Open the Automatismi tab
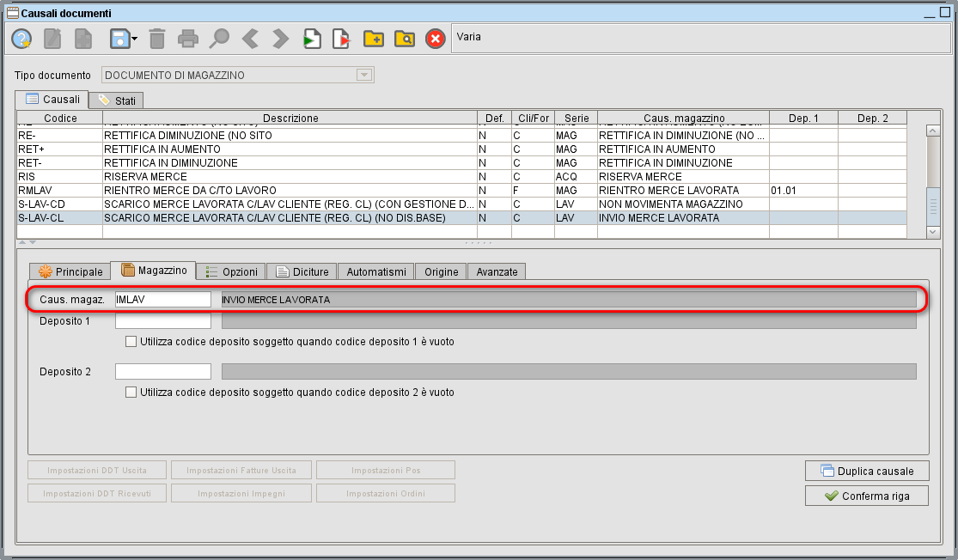This screenshot has height=560, width=958. tap(376, 271)
